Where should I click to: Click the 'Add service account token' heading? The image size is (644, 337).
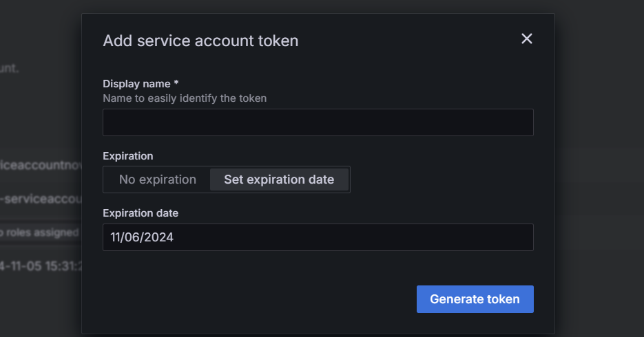point(200,41)
